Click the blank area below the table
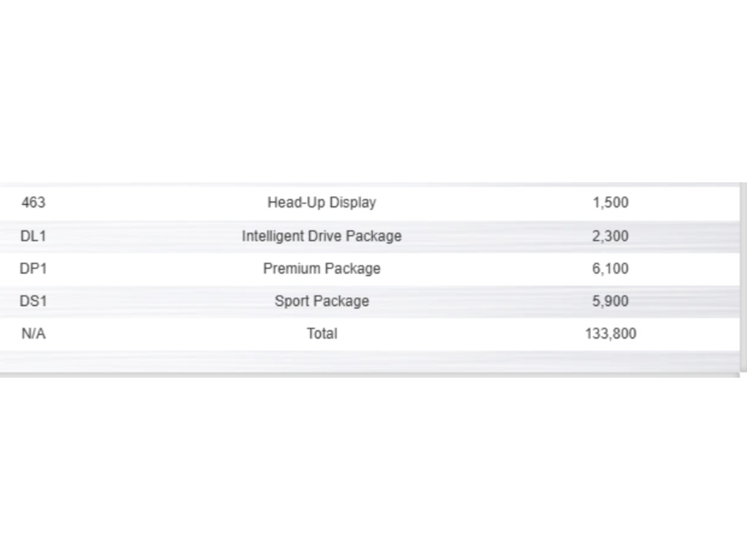This screenshot has height=560, width=747. point(373,469)
